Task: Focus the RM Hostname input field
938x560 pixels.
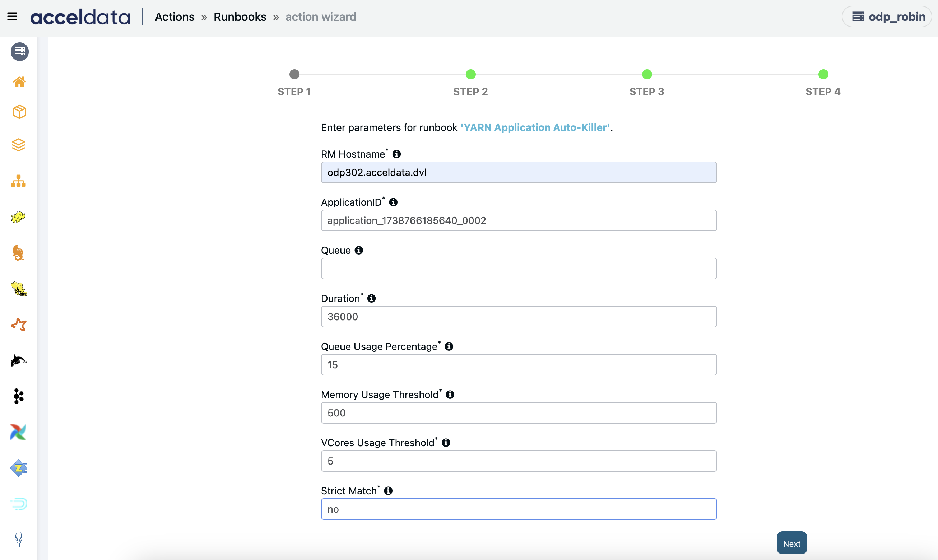Action: pyautogui.click(x=519, y=172)
